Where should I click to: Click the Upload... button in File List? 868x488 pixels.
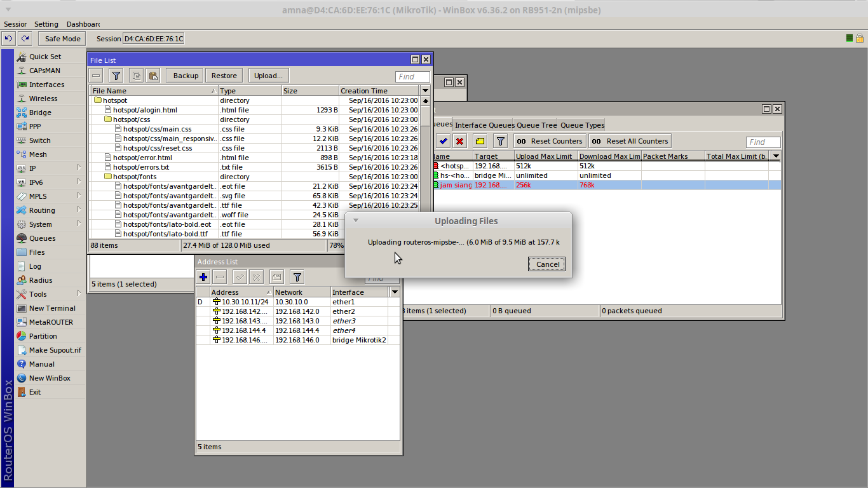coord(268,76)
